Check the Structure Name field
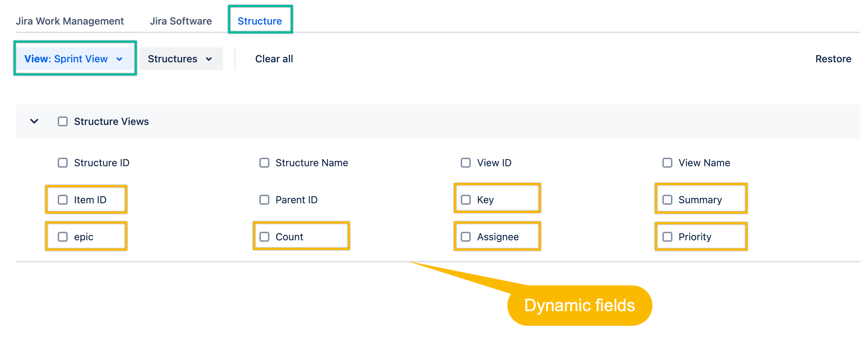868x356 pixels. [x=264, y=163]
